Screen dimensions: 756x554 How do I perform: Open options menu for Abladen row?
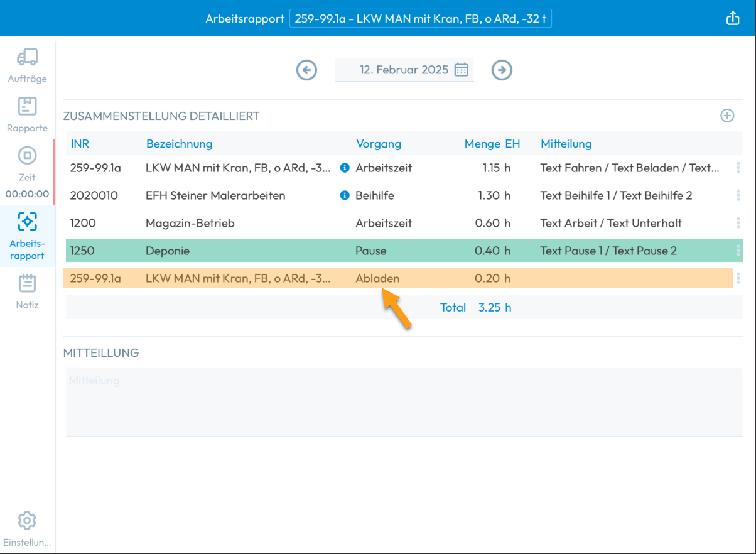pos(738,278)
